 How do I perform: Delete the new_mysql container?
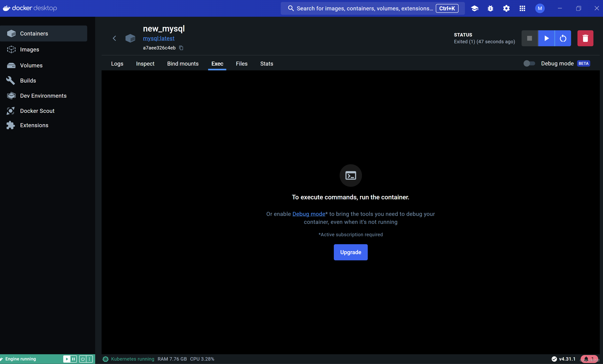(x=585, y=38)
